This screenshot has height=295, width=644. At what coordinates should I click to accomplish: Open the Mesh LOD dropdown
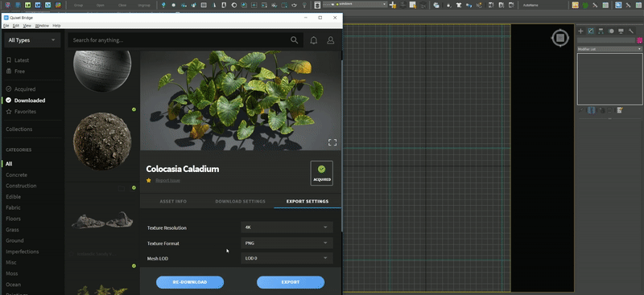(x=287, y=258)
